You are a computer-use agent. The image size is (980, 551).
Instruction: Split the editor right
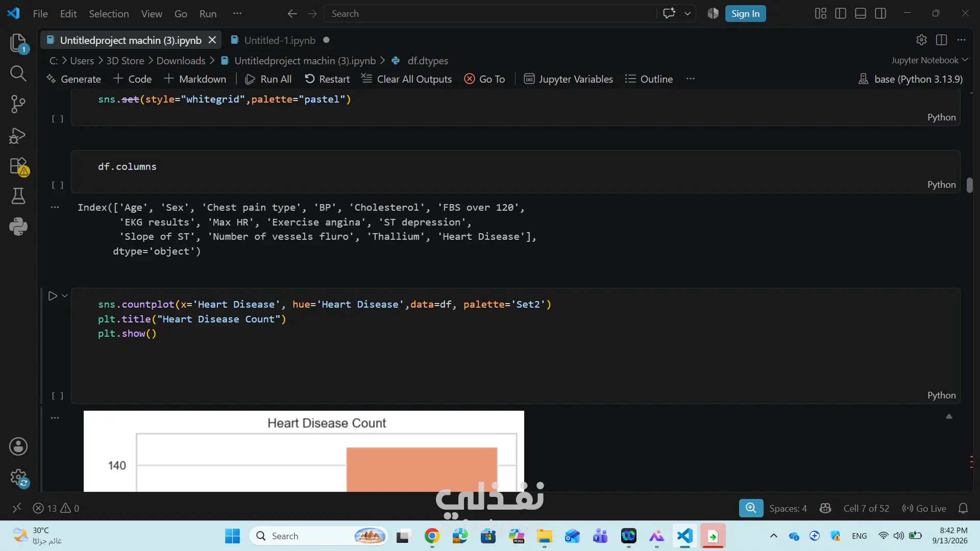coord(942,40)
